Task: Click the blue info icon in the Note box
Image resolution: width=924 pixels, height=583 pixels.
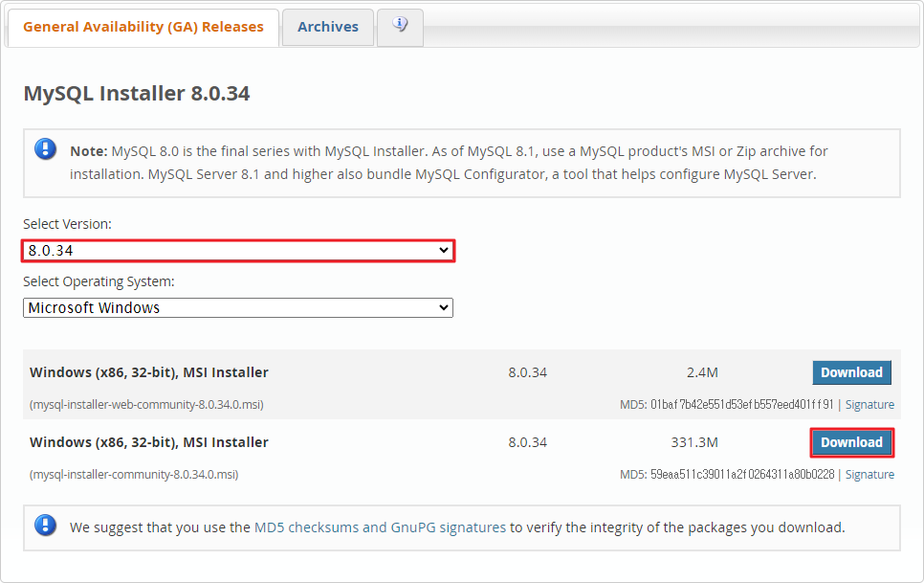Action: click(x=45, y=149)
